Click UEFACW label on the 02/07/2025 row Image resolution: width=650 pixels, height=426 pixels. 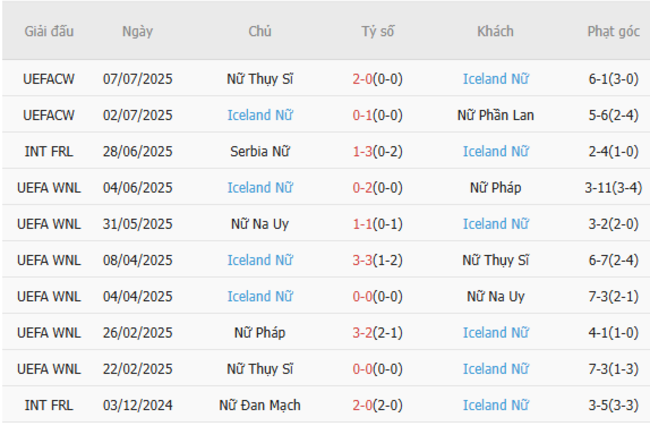[46, 115]
